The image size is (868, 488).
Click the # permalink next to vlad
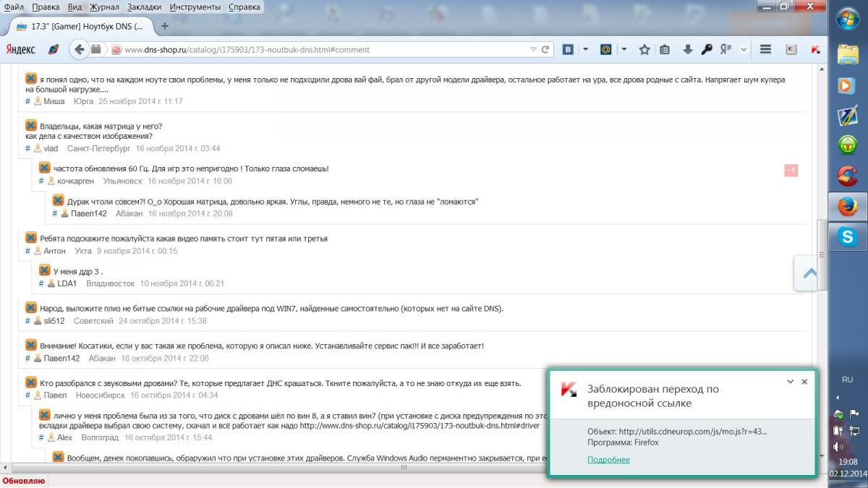[27, 148]
